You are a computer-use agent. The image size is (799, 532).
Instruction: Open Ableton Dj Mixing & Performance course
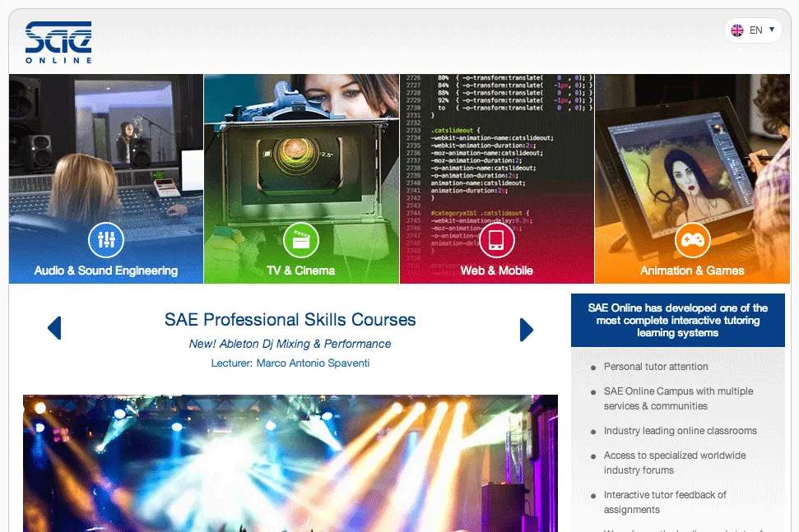(290, 345)
